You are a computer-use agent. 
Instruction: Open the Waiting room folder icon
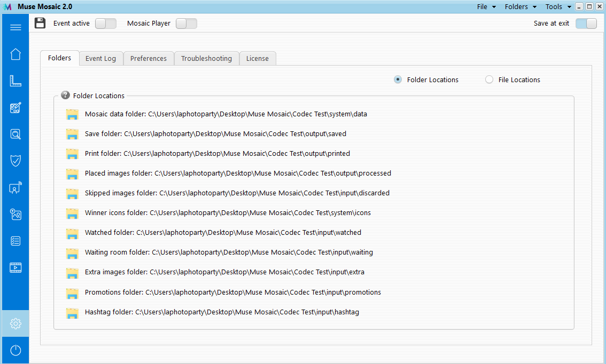click(72, 253)
